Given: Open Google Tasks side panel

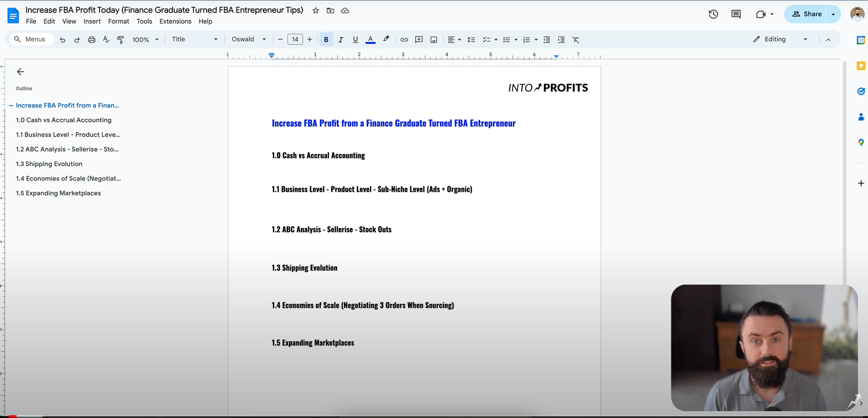Looking at the screenshot, I should pyautogui.click(x=861, y=91).
